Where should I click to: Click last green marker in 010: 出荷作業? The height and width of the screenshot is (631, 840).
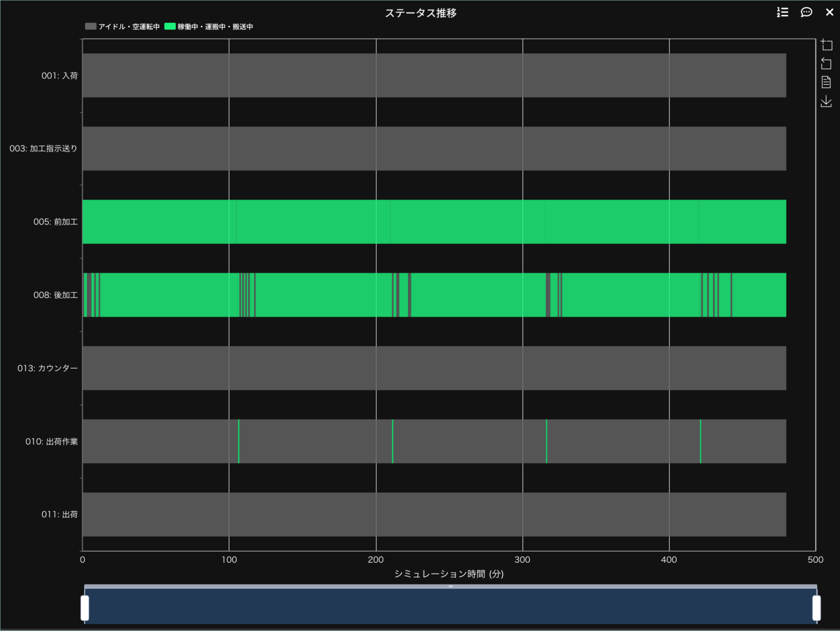tap(700, 441)
